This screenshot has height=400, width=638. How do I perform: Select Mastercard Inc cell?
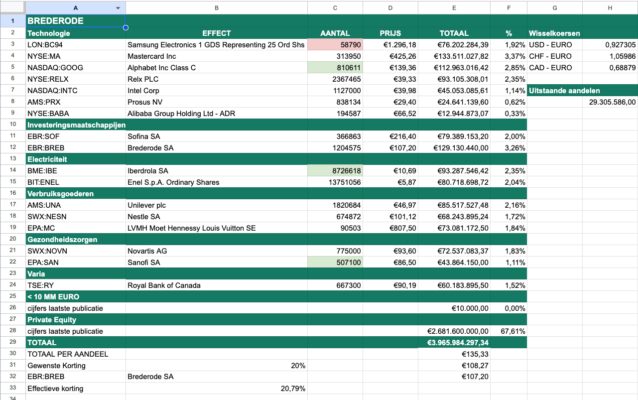[216, 56]
